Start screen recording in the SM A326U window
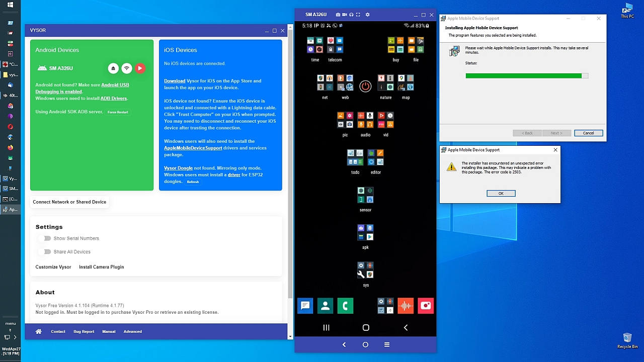The image size is (644, 362). point(345,15)
